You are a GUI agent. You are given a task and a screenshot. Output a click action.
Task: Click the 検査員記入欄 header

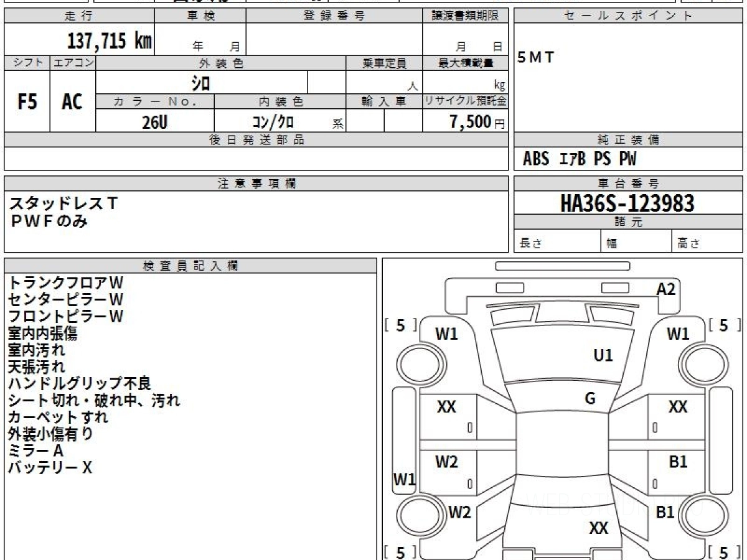click(190, 265)
